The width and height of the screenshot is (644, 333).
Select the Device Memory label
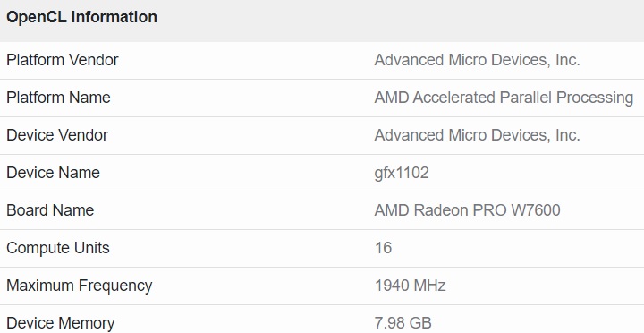pyautogui.click(x=61, y=323)
